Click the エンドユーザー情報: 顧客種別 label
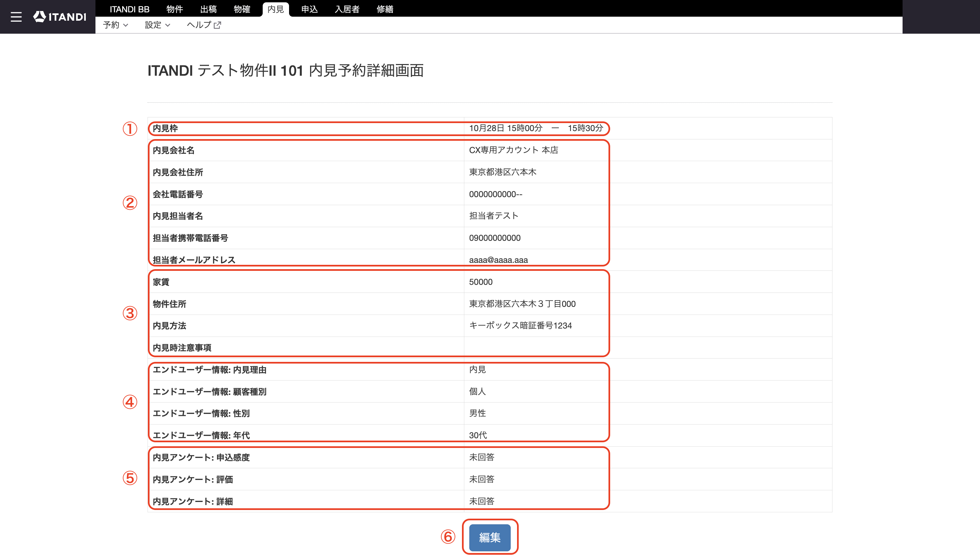This screenshot has height=555, width=980. tap(209, 392)
